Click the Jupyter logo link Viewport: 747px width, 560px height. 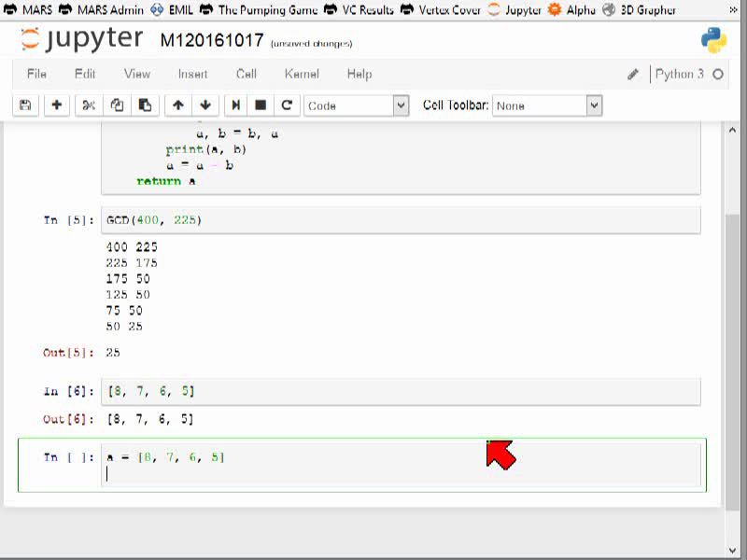[x=82, y=39]
